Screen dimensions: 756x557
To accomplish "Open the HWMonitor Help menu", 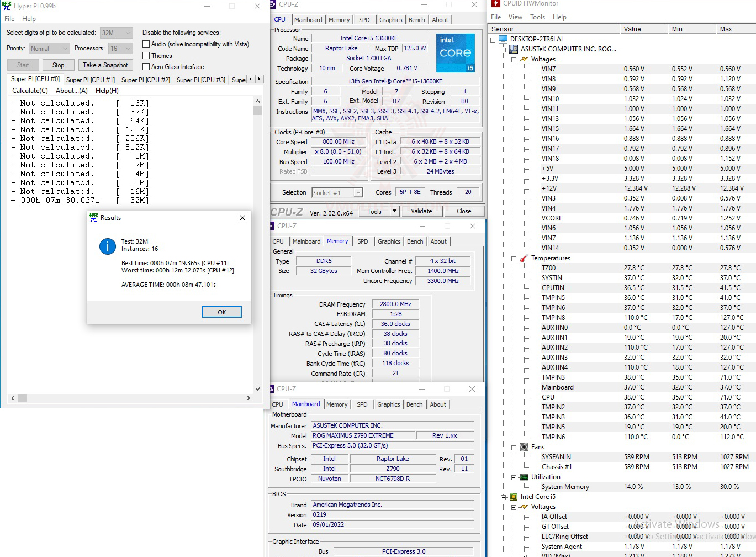I will (x=559, y=17).
